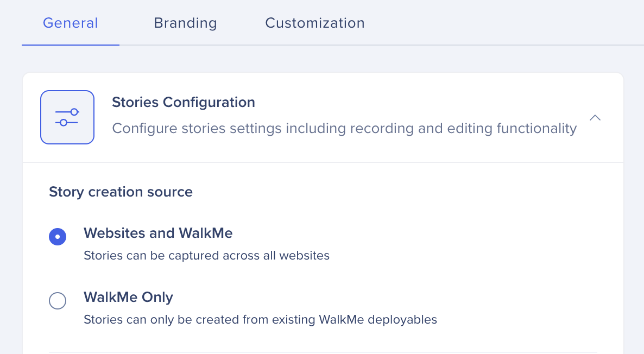Click the 'existing WalkMe deployables' description line
This screenshot has height=354, width=644.
click(260, 320)
